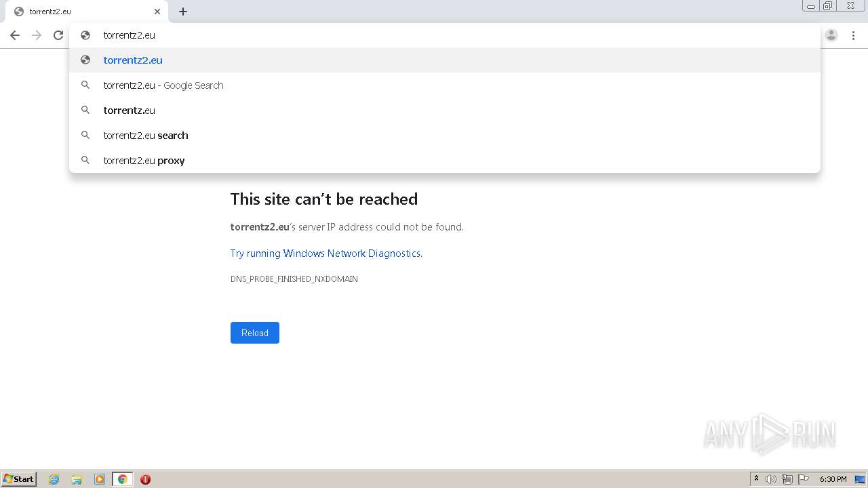Go back to the previous page
The height and width of the screenshot is (488, 868).
pyautogui.click(x=15, y=35)
